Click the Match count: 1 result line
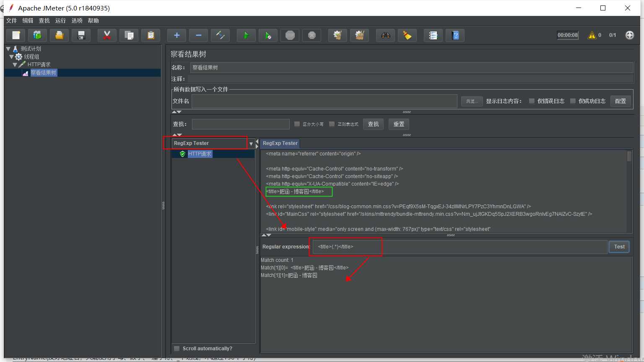Viewport: 644px width, 362px height. (x=277, y=260)
